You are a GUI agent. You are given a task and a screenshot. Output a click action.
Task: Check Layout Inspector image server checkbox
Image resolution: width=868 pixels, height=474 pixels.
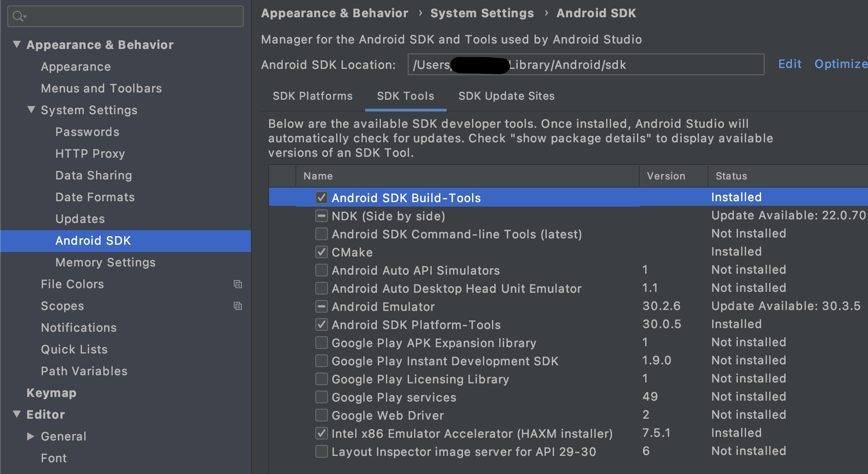tap(322, 451)
